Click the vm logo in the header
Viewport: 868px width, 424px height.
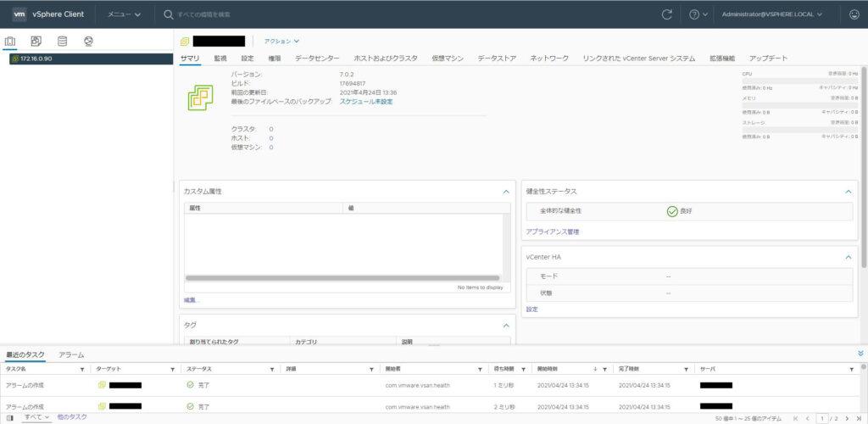(19, 14)
